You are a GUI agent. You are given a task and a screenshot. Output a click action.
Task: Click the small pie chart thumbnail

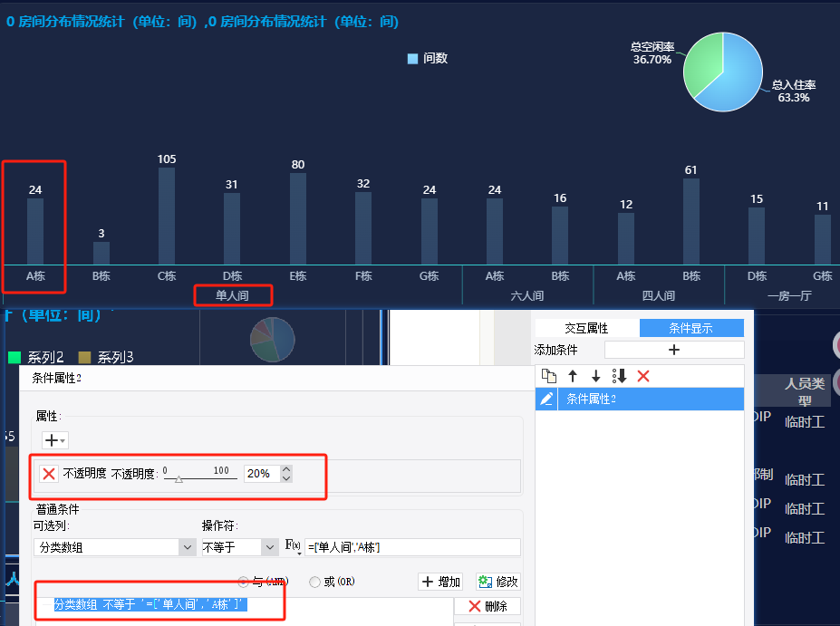tap(273, 340)
